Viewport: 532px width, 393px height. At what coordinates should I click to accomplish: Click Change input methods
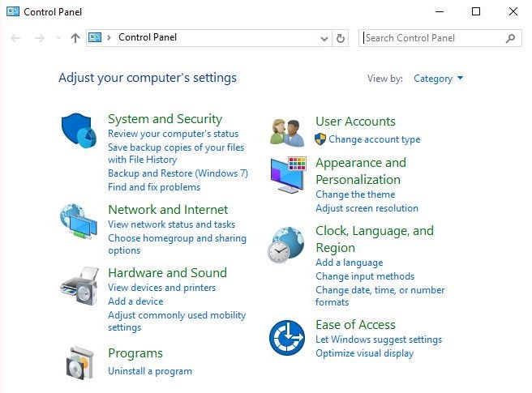click(365, 276)
